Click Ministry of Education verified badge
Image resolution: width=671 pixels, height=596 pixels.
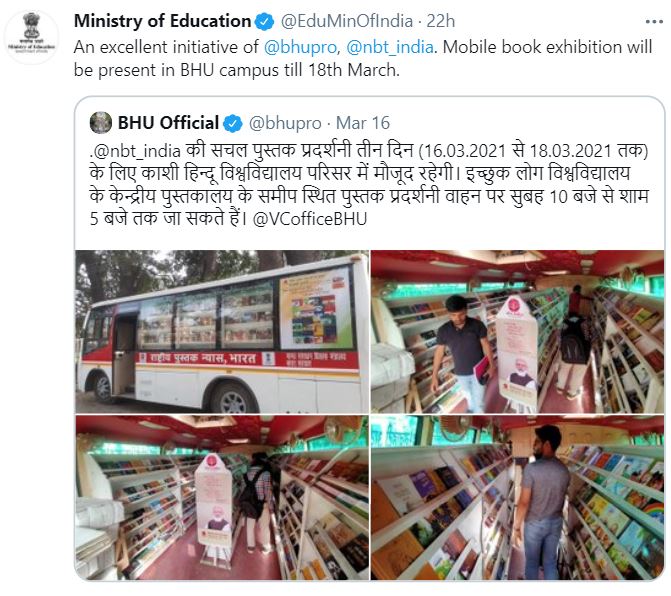coord(264,21)
